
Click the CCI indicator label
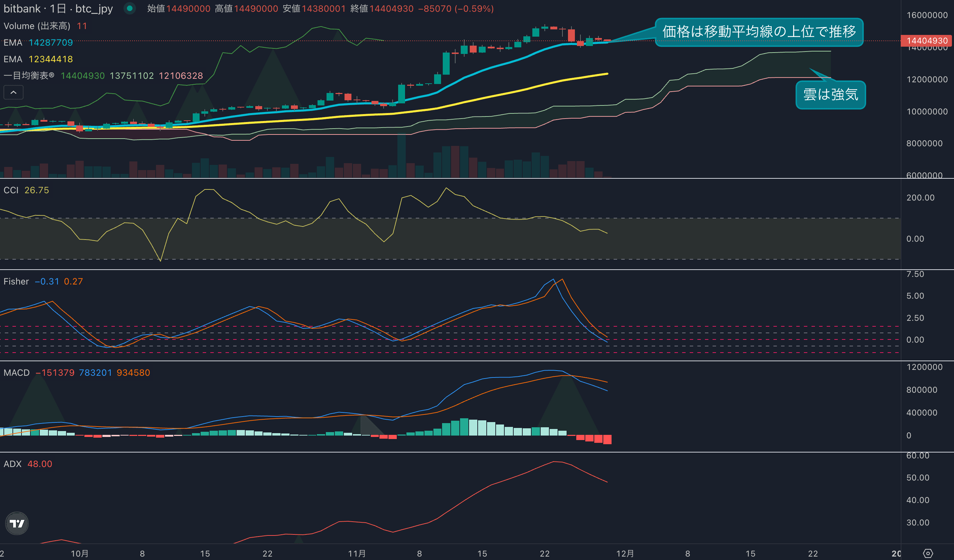tap(11, 190)
